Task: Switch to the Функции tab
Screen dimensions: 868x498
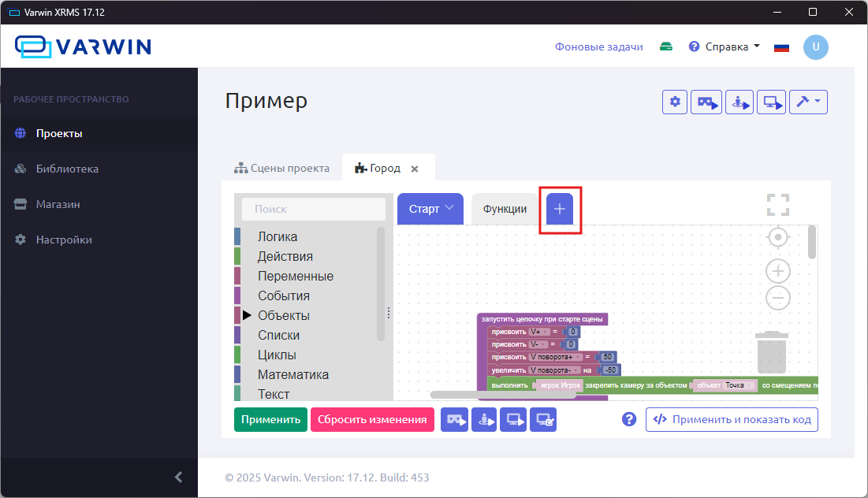Action: pyautogui.click(x=505, y=209)
